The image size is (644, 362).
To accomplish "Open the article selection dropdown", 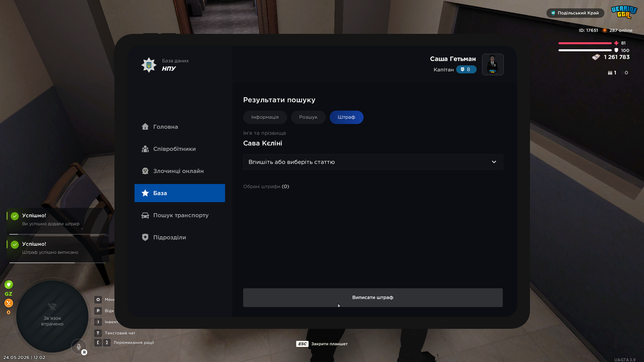I will (373, 162).
